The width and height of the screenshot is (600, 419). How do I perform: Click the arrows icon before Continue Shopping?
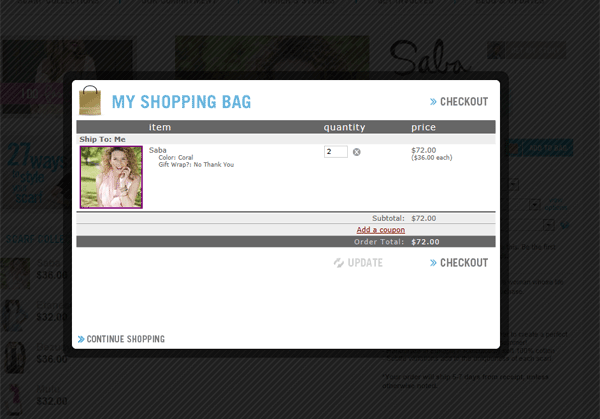[x=81, y=340]
